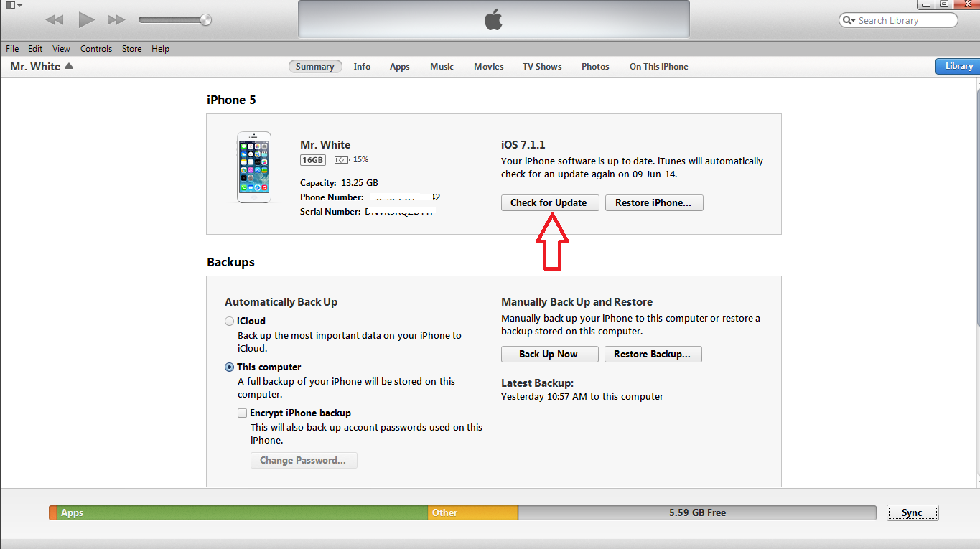Image resolution: width=980 pixels, height=549 pixels.
Task: Click Latest Backup: heading text
Action: [537, 383]
